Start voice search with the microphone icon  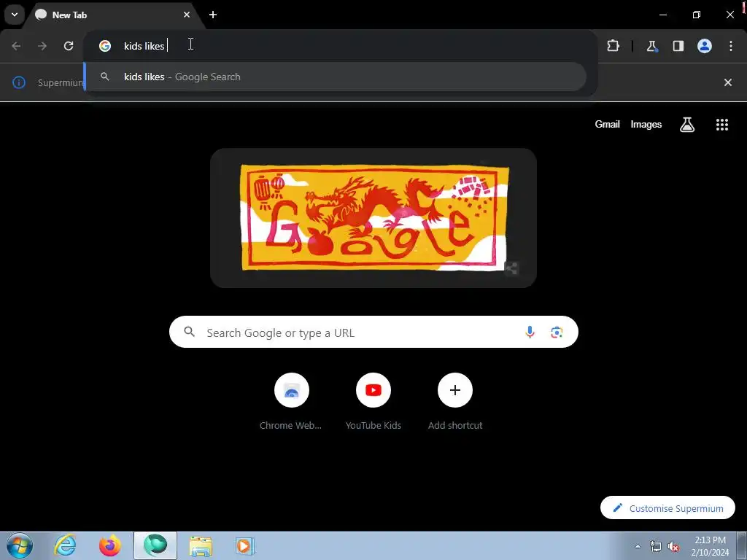point(530,332)
